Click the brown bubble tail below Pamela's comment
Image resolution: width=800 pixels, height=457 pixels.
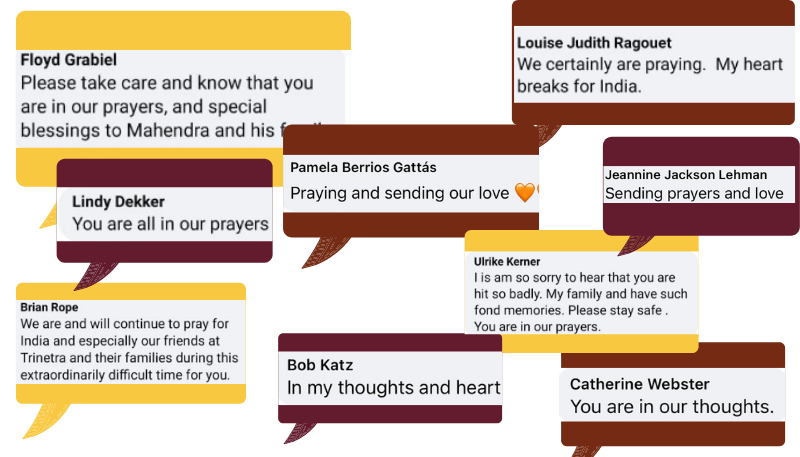tap(324, 252)
